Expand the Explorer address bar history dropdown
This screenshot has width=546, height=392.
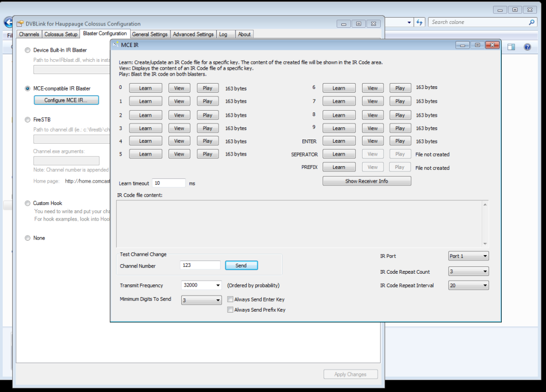[x=409, y=22]
